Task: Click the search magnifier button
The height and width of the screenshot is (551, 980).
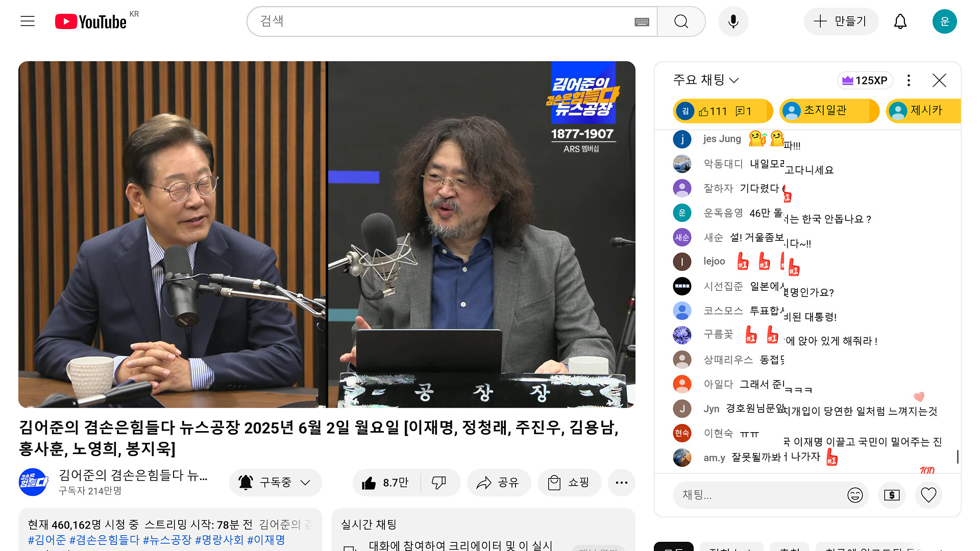Action: point(681,21)
